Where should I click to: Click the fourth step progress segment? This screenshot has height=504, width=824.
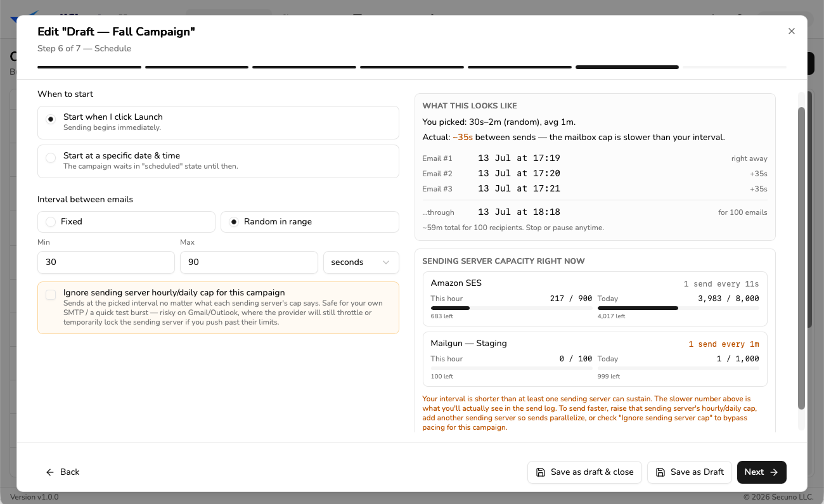pos(412,67)
